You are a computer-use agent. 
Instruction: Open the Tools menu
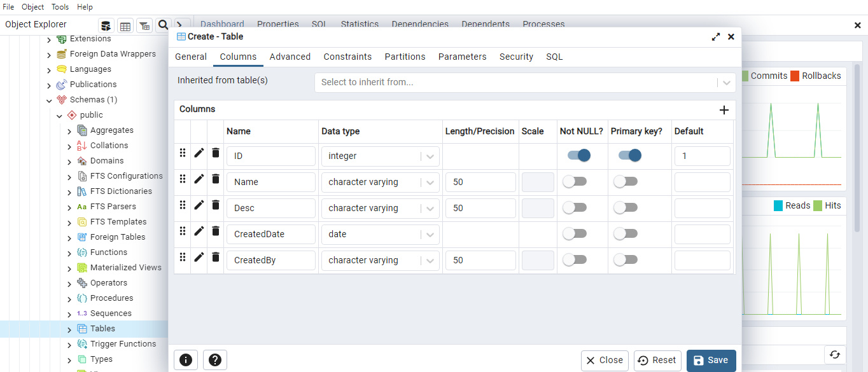click(60, 7)
